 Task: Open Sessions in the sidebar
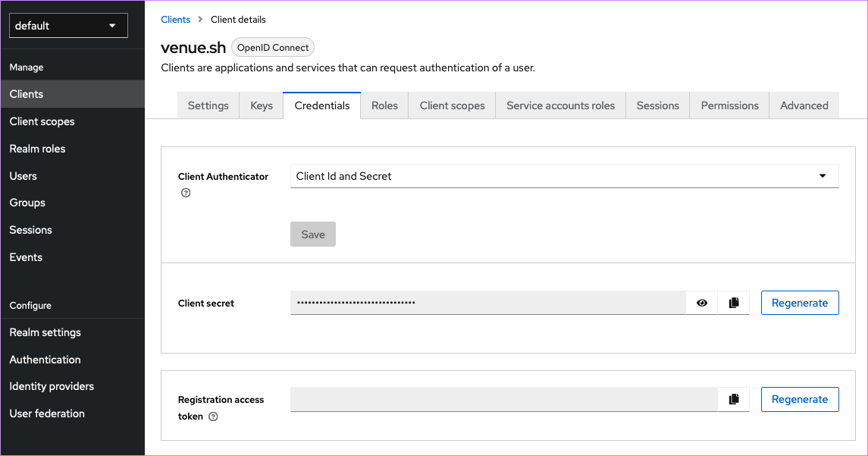73,230
